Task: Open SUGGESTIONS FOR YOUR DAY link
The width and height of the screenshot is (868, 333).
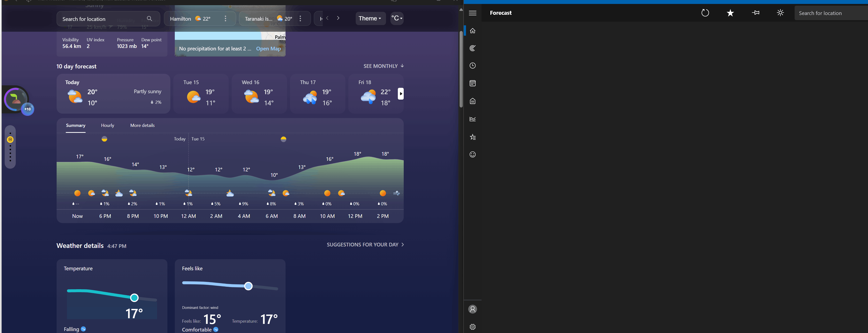Action: pos(365,244)
